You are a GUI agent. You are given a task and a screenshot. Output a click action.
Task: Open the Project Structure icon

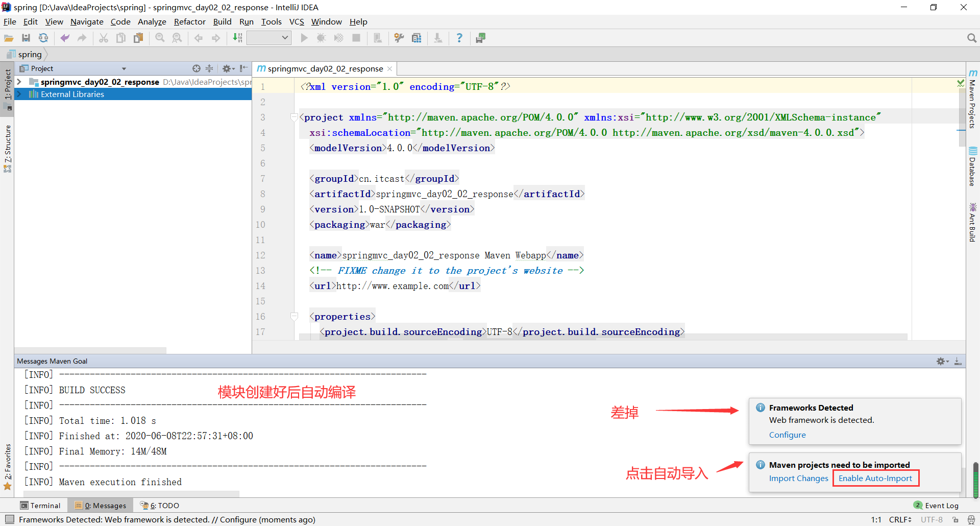(416, 38)
